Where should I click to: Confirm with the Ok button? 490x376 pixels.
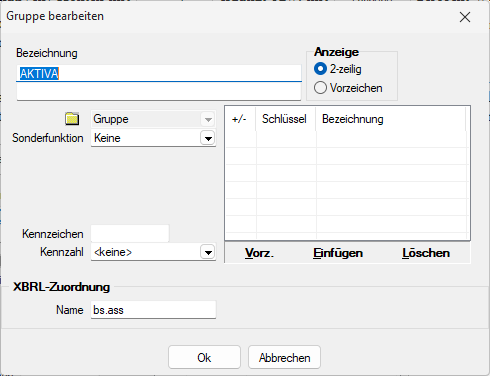tap(204, 357)
